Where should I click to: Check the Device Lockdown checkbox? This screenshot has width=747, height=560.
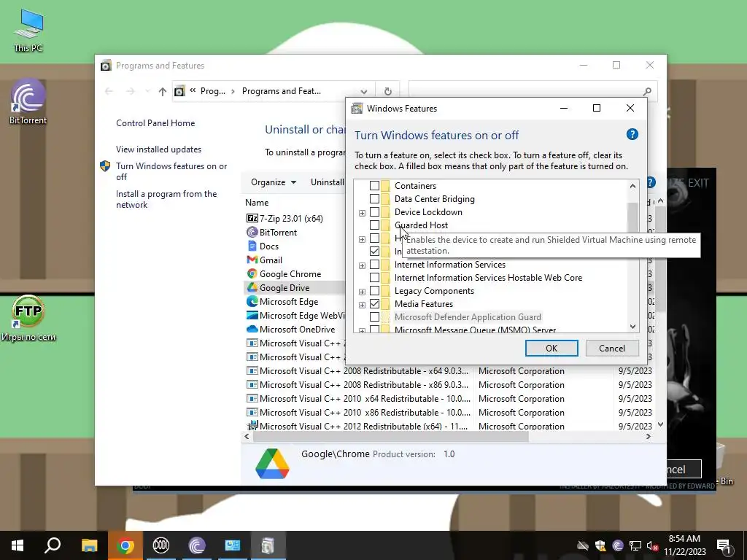pyautogui.click(x=374, y=212)
